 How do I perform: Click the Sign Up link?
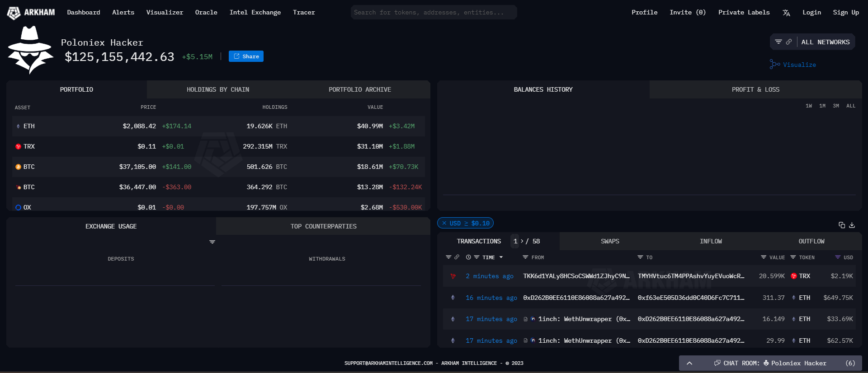(x=846, y=12)
